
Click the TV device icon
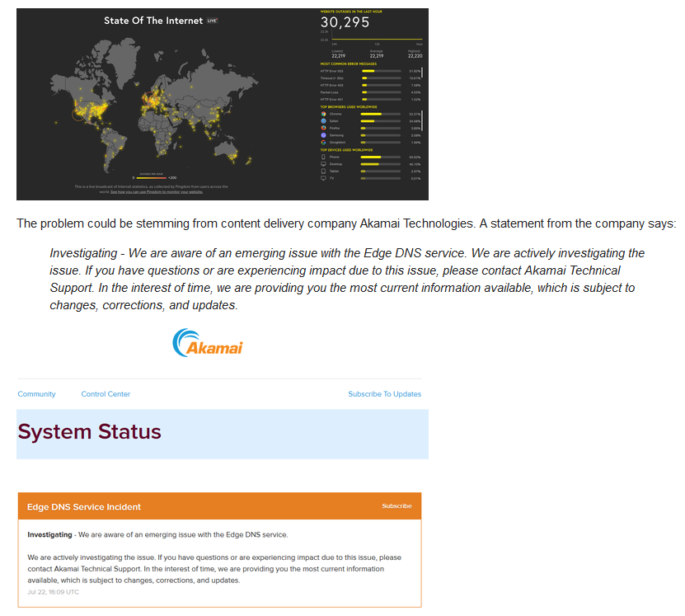pyautogui.click(x=323, y=178)
